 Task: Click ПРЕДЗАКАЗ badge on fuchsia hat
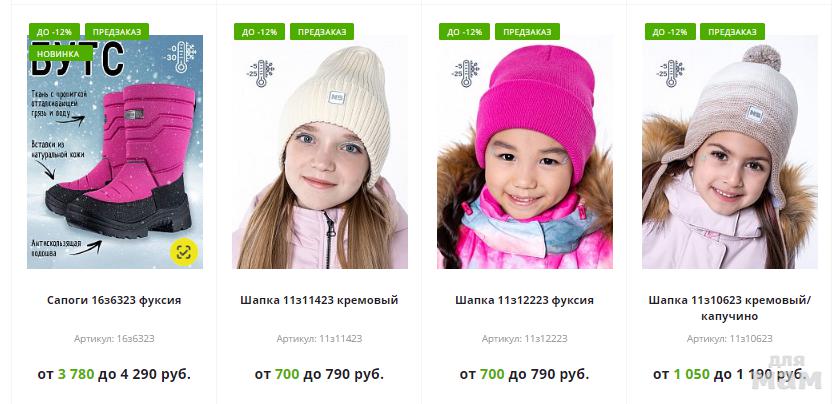[527, 31]
